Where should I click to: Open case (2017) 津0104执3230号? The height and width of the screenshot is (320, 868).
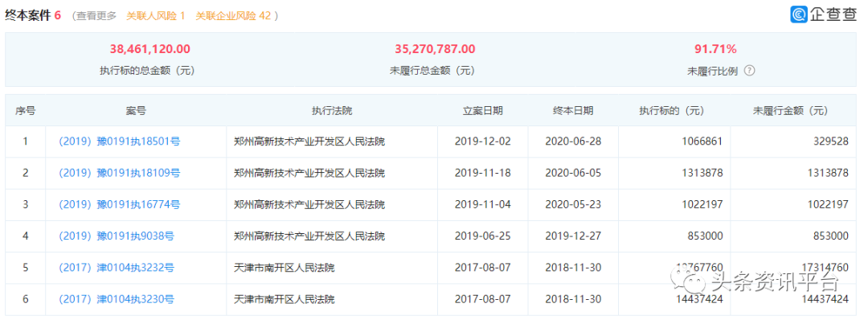pos(117,300)
